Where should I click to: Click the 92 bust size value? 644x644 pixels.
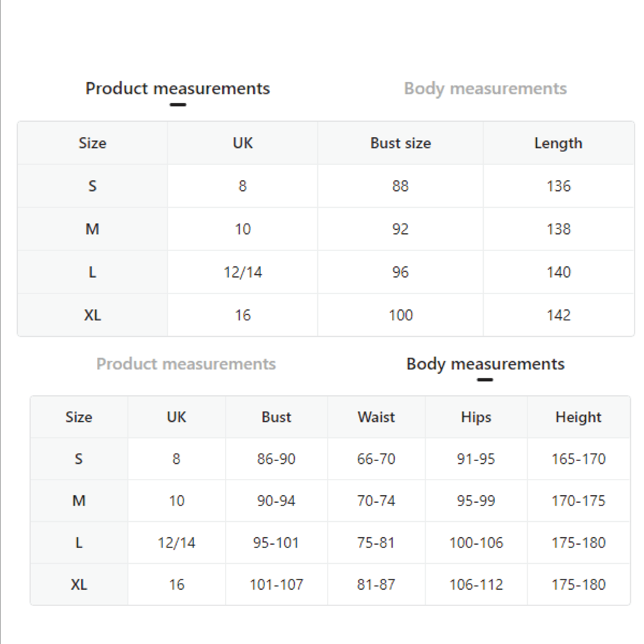tap(400, 229)
